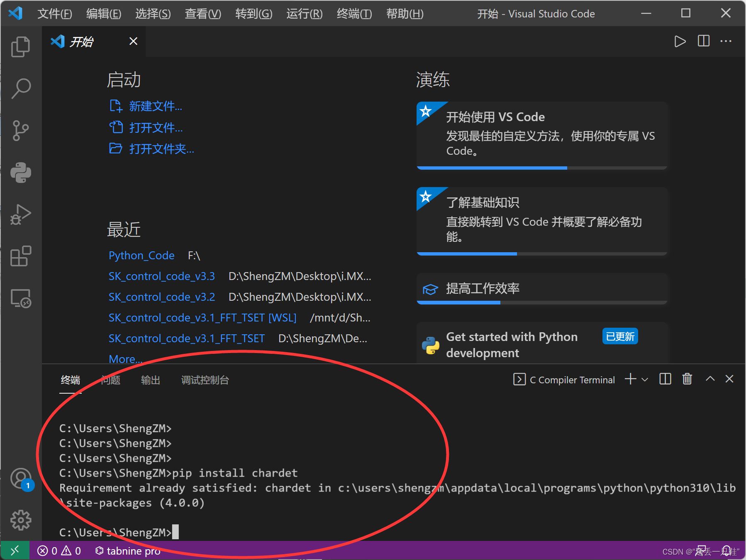This screenshot has width=746, height=560.
Task: Open the Source Control view
Action: (21, 131)
